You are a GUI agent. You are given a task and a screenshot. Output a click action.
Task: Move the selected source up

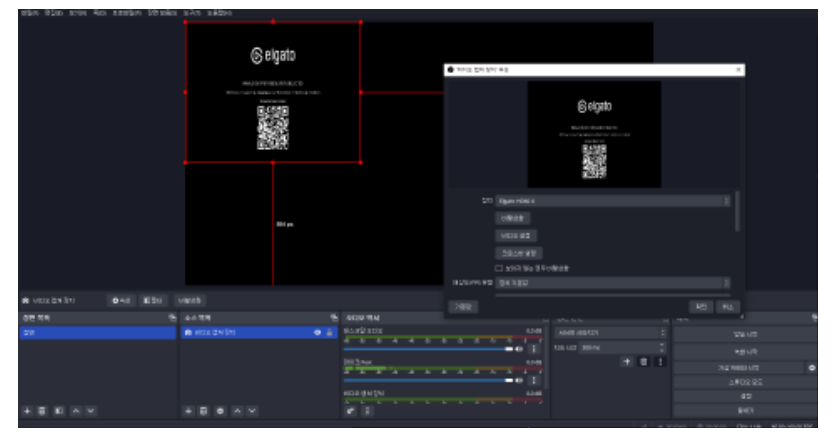[x=237, y=411]
